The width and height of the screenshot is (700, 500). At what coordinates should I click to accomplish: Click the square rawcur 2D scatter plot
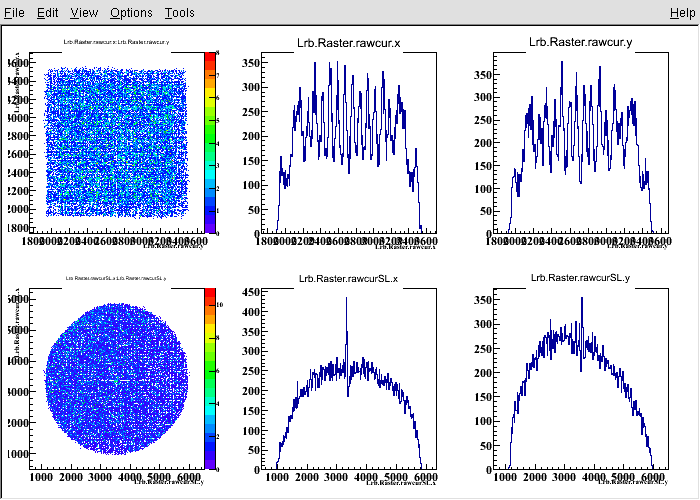(116, 142)
